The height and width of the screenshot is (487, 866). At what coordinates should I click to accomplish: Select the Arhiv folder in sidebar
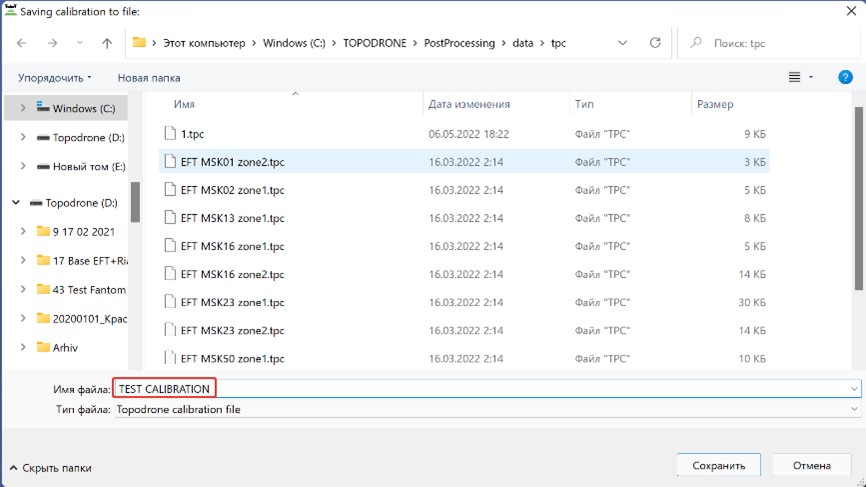(57, 347)
